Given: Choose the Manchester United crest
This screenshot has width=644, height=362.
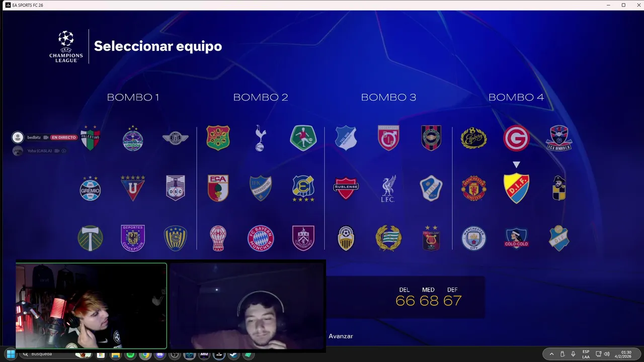Looking at the screenshot, I should pos(474,189).
